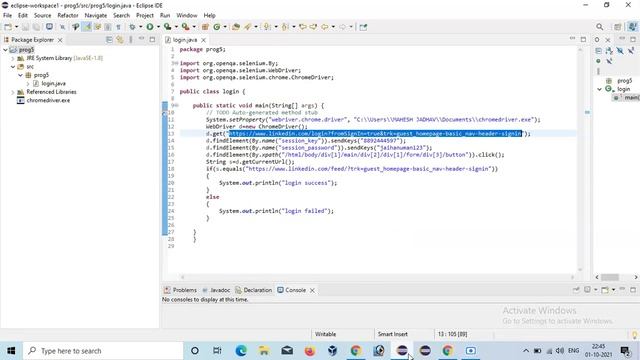Click the Open Perspective icon

click(x=618, y=27)
